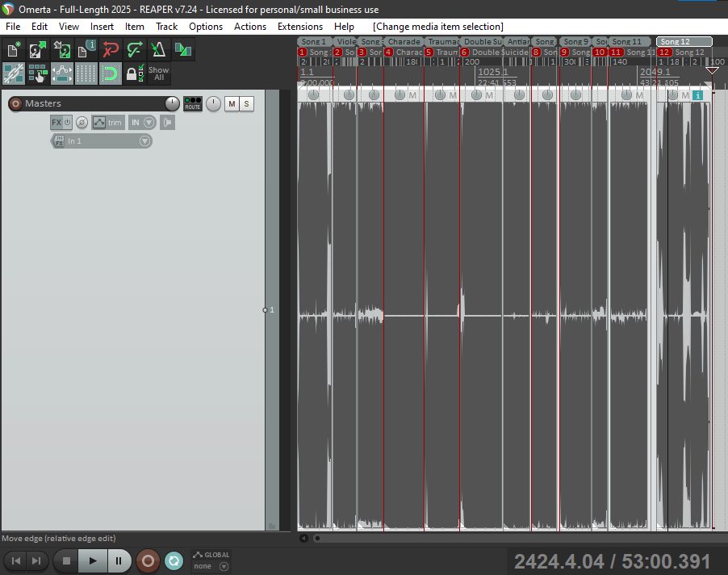Record-arm the Masters track

(x=15, y=103)
